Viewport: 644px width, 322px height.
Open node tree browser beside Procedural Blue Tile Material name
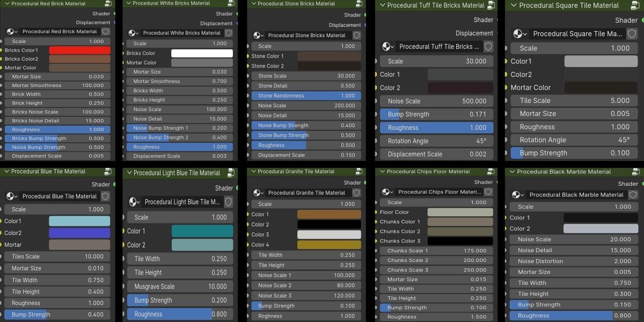click(x=12, y=196)
